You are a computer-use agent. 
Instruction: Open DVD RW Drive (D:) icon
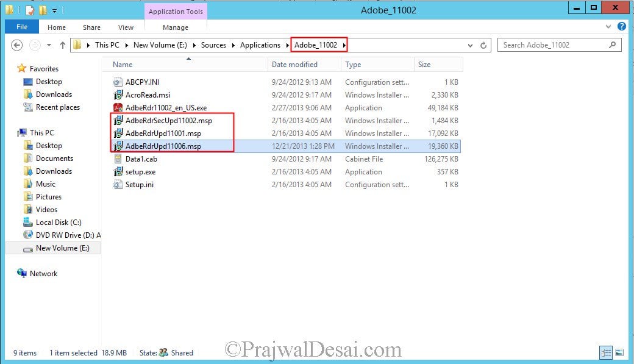[x=28, y=235]
